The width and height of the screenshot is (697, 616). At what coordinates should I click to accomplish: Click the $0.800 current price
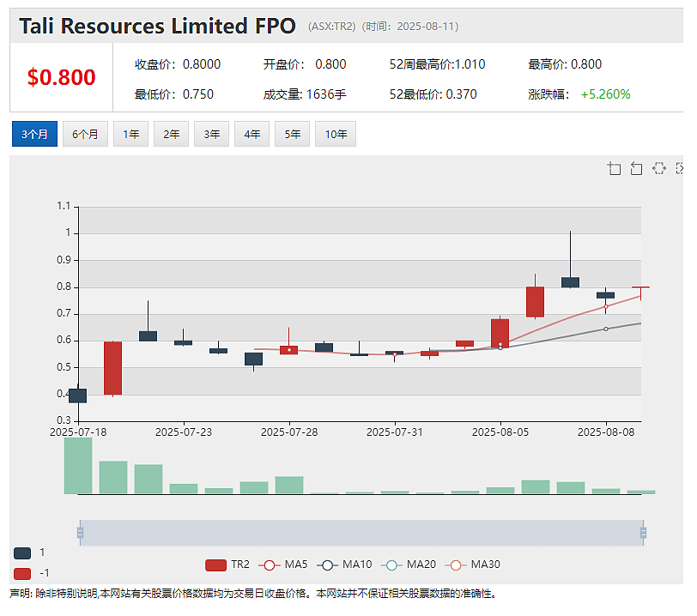coord(61,77)
